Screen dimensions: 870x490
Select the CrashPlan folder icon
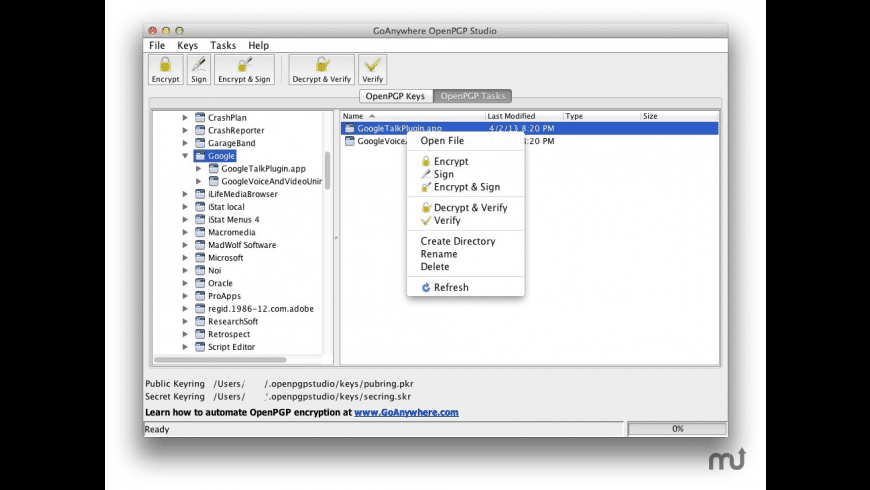click(200, 118)
